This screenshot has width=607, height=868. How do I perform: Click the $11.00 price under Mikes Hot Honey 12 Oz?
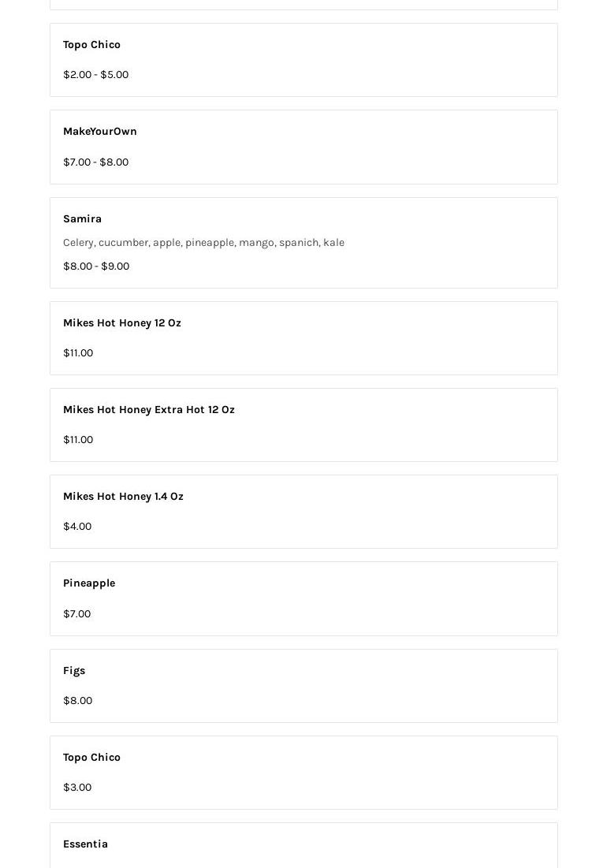tap(78, 353)
